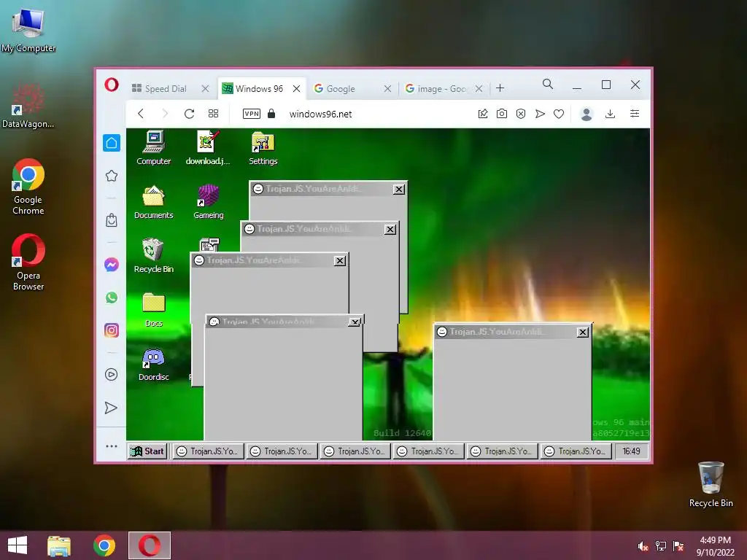Open the sidebar three-dots setup menu
Viewport: 747px width, 560px height.
(112, 446)
